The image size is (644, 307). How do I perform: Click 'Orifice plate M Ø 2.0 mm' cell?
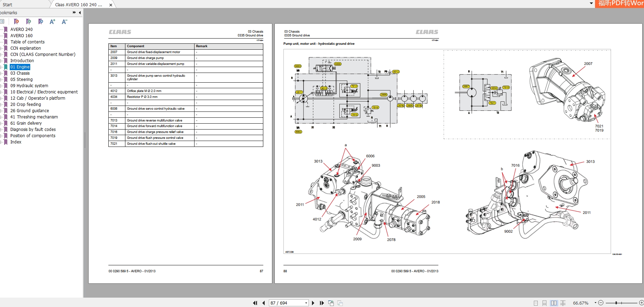pyautogui.click(x=159, y=91)
